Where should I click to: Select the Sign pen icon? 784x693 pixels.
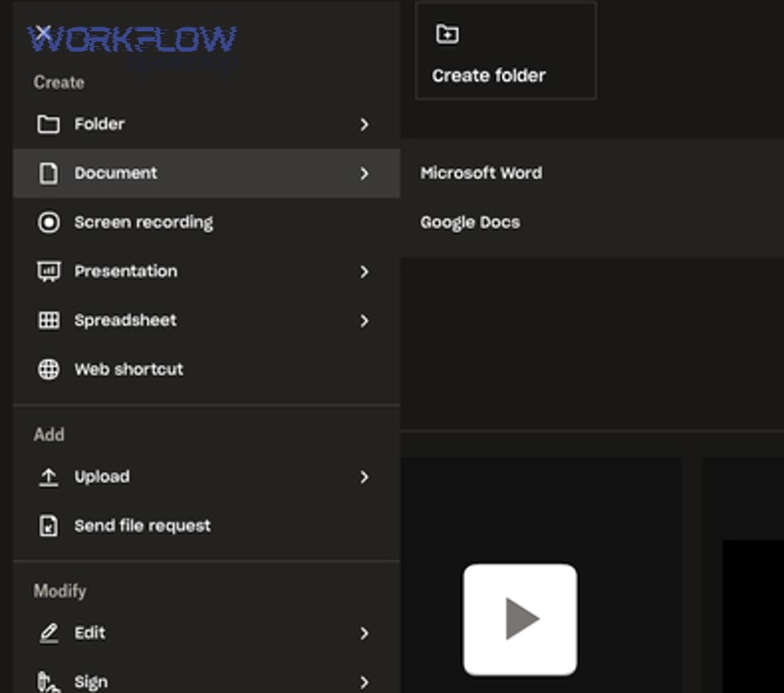click(48, 681)
